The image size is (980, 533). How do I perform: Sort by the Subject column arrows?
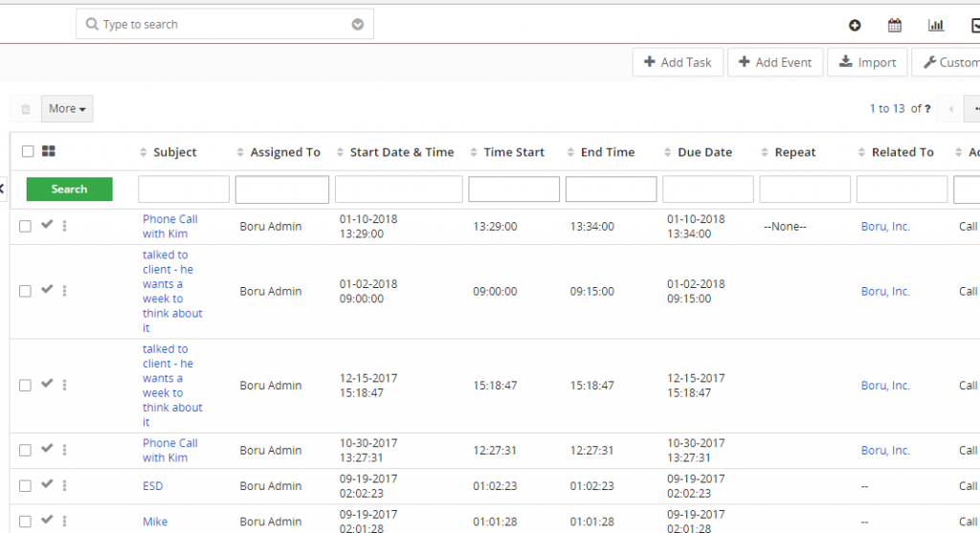tap(144, 152)
